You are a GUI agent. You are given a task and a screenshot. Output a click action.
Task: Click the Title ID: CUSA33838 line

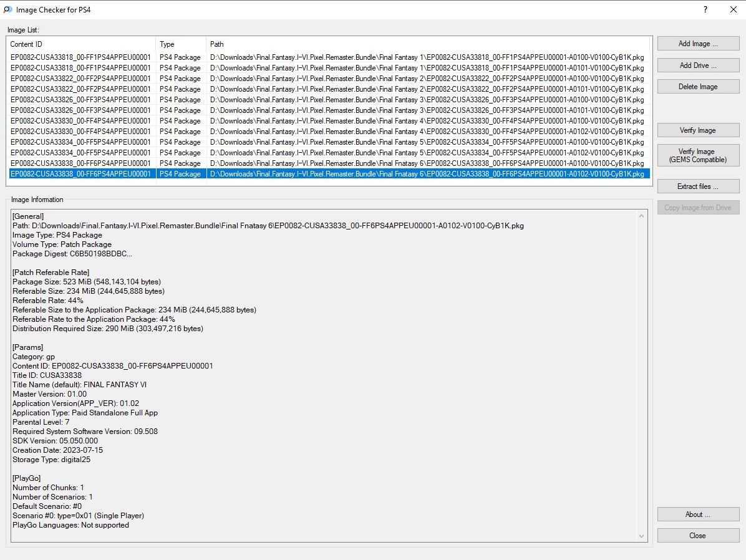[x=47, y=375]
